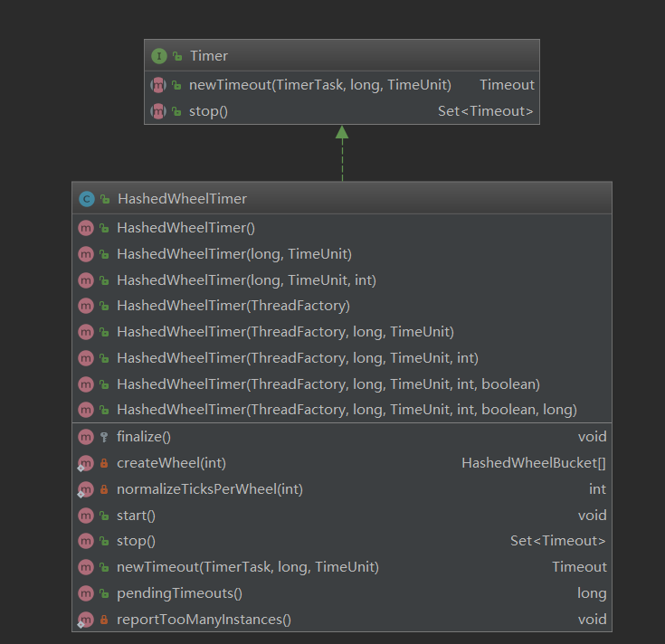
Task: Select the start() method row
Action: 137,516
